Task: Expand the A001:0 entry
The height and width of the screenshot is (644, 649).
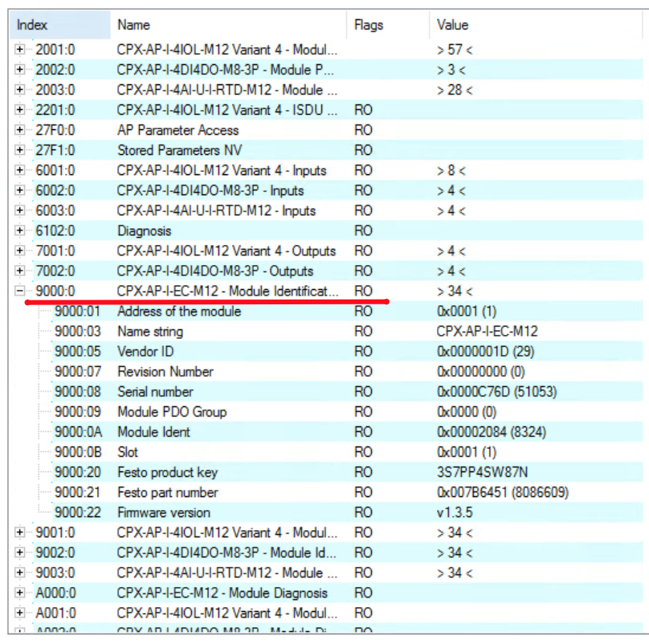Action: 19,613
